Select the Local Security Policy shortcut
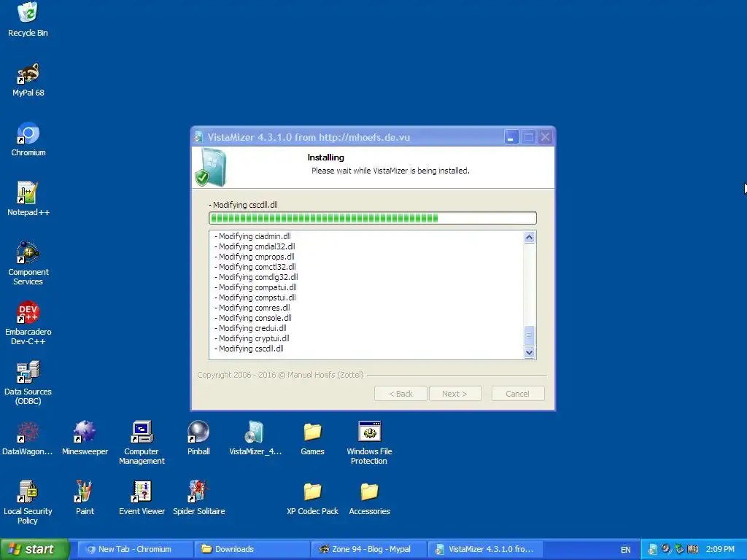Screen dimensions: 747x560 coord(28,503)
